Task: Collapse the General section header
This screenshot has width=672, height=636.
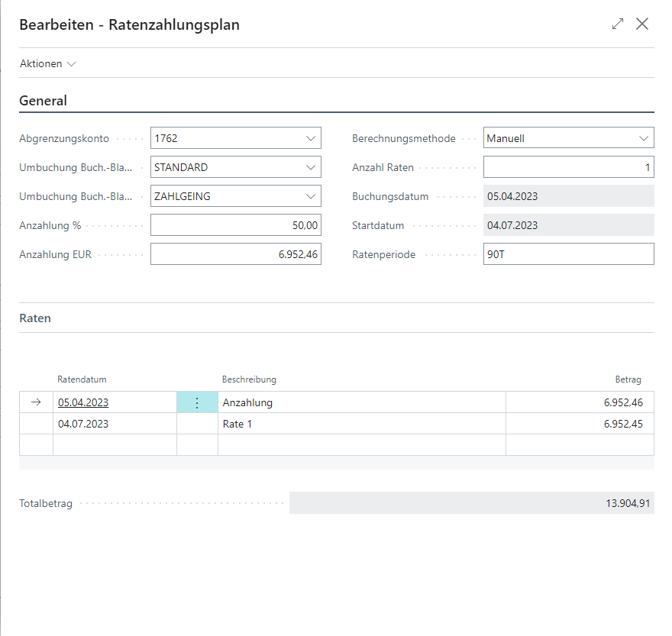Action: coord(43,100)
